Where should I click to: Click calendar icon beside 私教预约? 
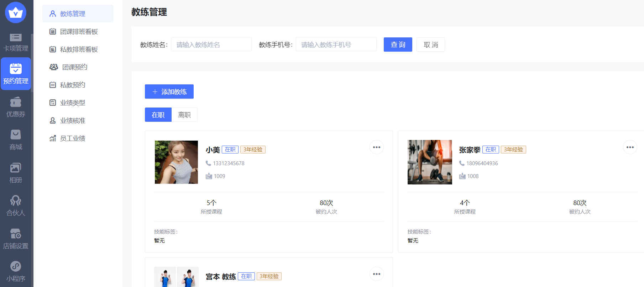53,85
